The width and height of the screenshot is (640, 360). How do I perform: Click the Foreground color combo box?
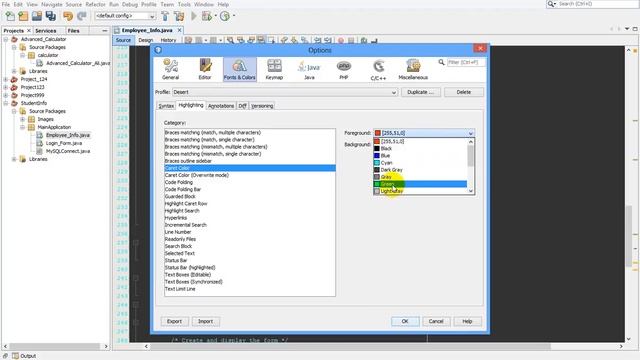point(424,133)
